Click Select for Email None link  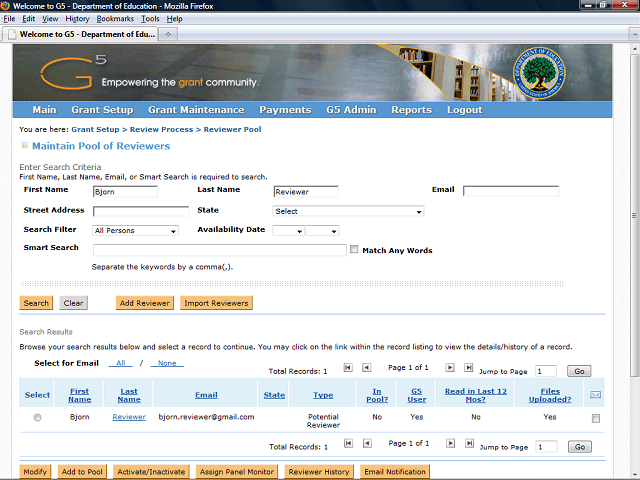click(x=167, y=363)
